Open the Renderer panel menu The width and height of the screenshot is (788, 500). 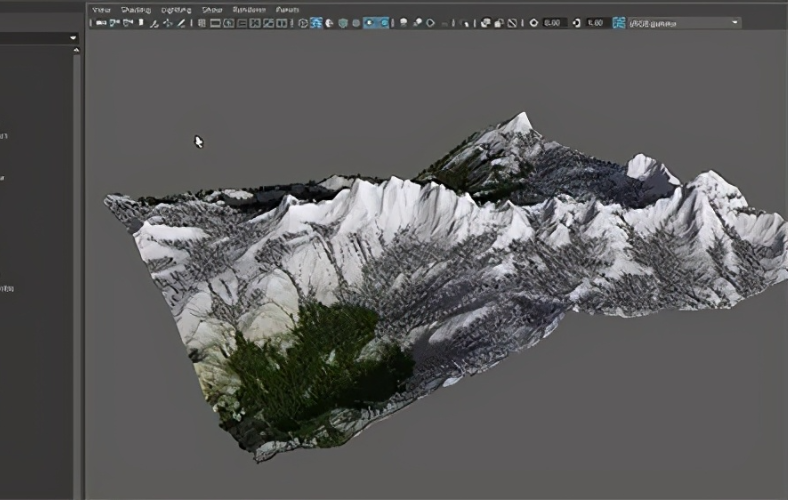tap(249, 10)
